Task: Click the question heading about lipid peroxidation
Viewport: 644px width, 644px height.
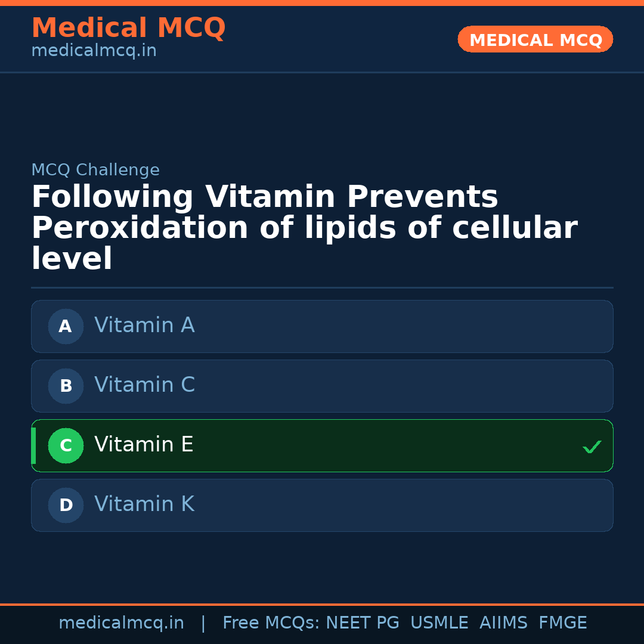Action: [x=304, y=228]
